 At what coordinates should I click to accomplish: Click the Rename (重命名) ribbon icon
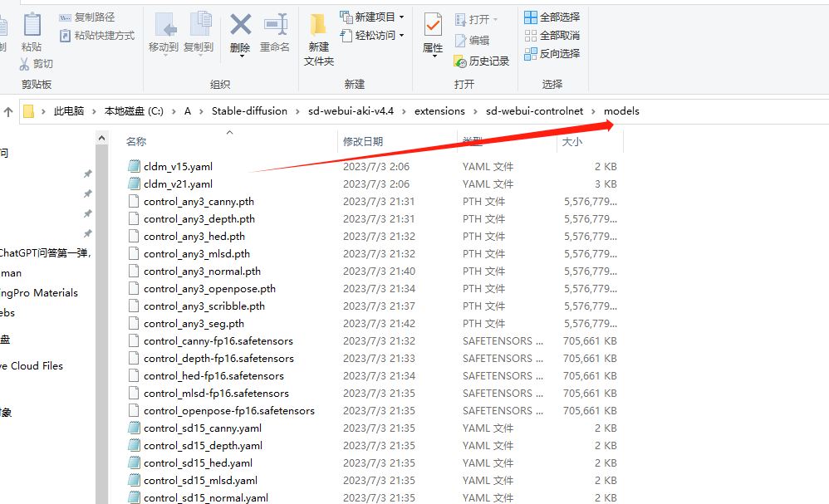[x=275, y=25]
